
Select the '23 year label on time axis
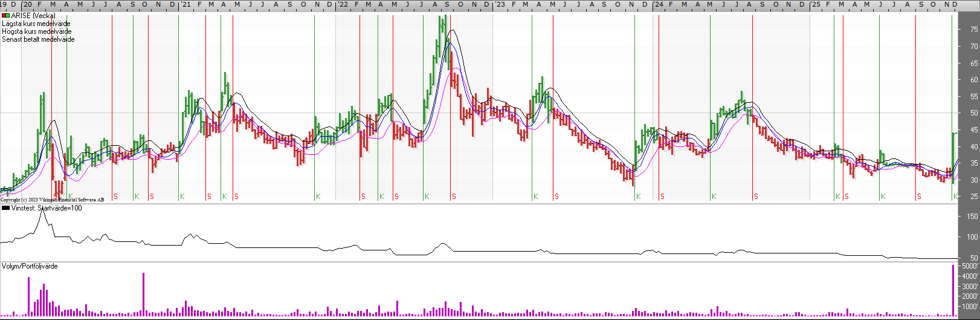pyautogui.click(x=500, y=4)
